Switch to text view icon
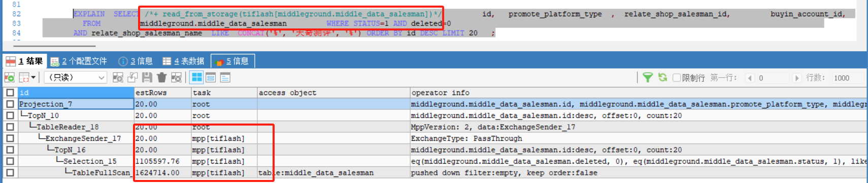The image size is (868, 183). pyautogui.click(x=225, y=77)
